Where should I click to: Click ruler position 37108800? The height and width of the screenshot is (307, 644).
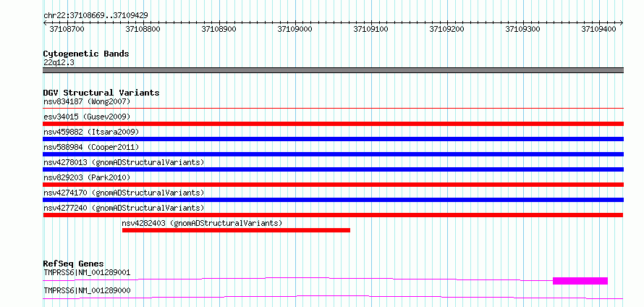143,29
